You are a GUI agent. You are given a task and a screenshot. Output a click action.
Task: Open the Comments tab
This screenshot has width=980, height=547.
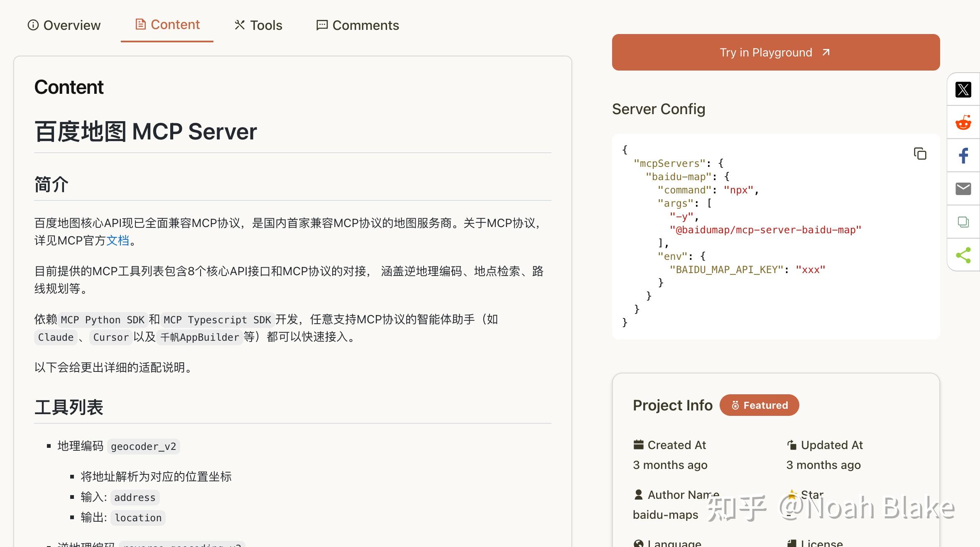click(x=358, y=25)
